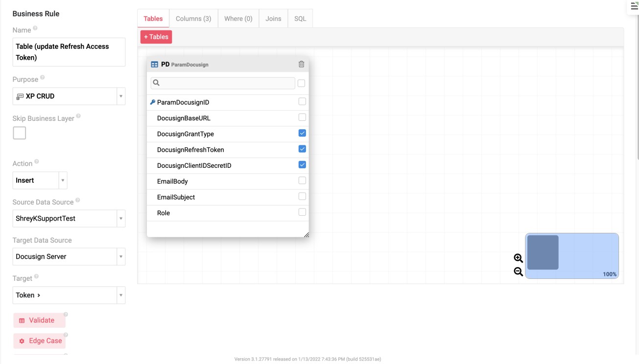Screen dimensions: 639x364
Task: Uncheck the DocusignRefreshToken column
Action: point(302,149)
